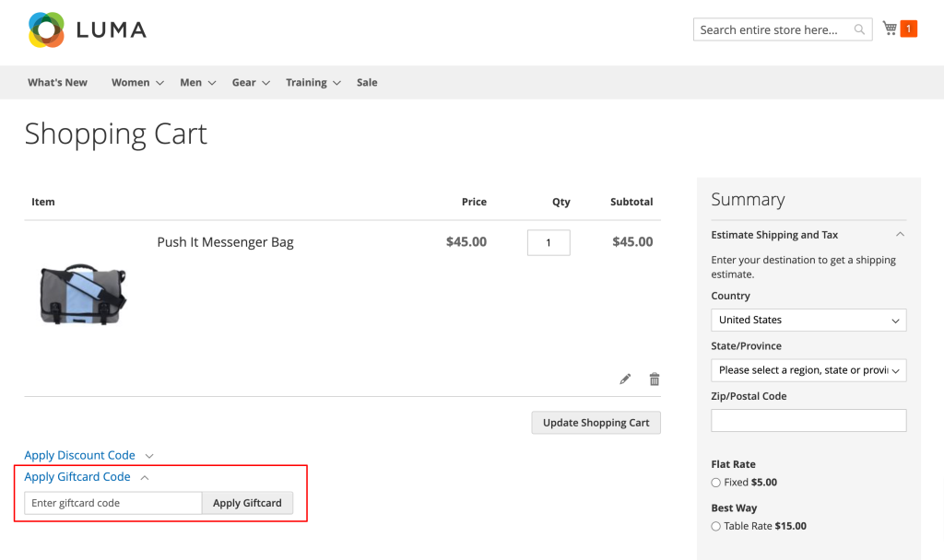Click the Enter giftcard code field
Screen dimensions: 944x560
[112, 503]
